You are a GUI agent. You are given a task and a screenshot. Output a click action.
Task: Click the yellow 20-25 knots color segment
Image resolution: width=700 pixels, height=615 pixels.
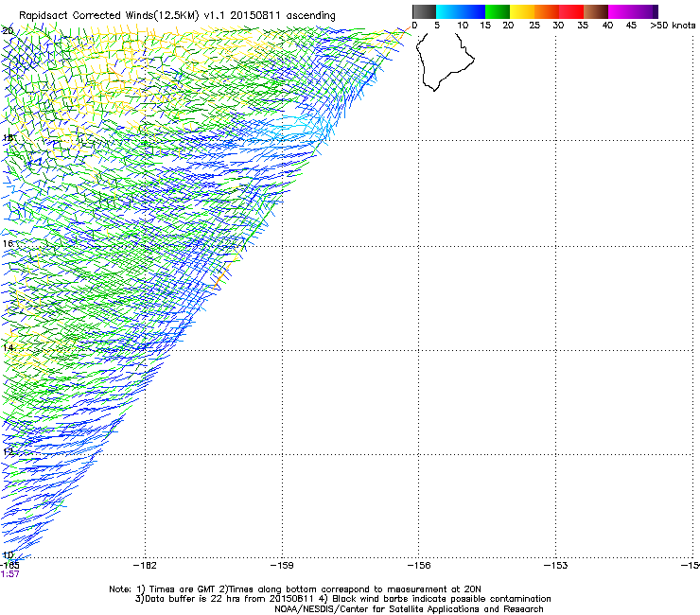point(522,11)
